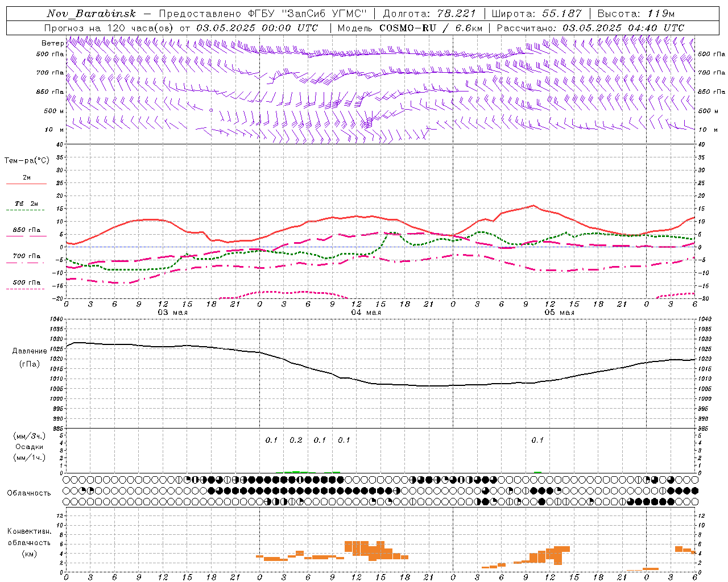Select the 'Модель COSMO-RU / 6.6км' text

coord(410,28)
